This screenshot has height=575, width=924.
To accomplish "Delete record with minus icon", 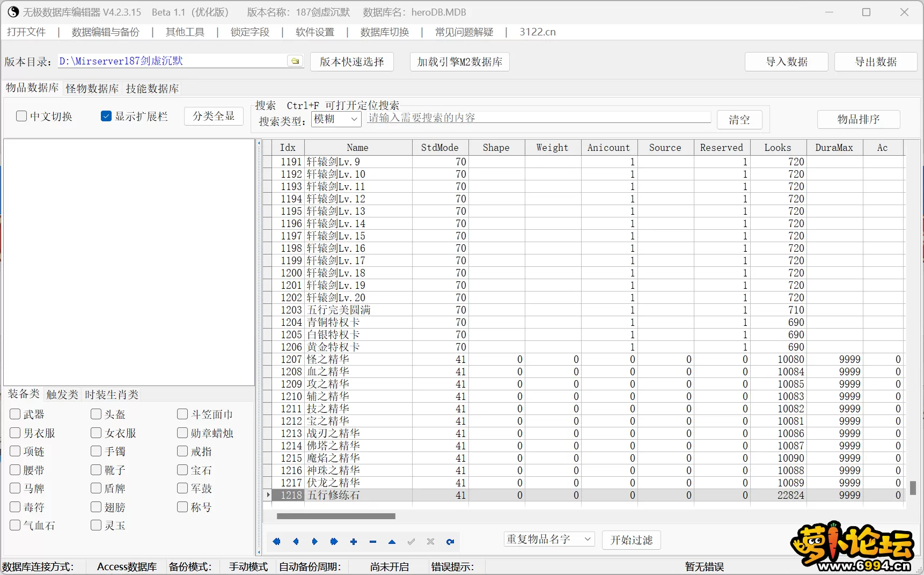I will [373, 542].
